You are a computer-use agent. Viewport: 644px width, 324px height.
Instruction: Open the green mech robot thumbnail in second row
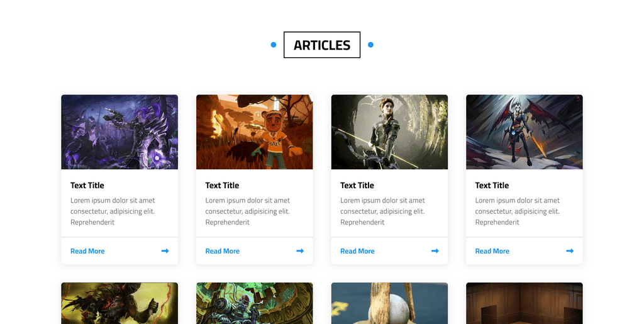[255, 303]
